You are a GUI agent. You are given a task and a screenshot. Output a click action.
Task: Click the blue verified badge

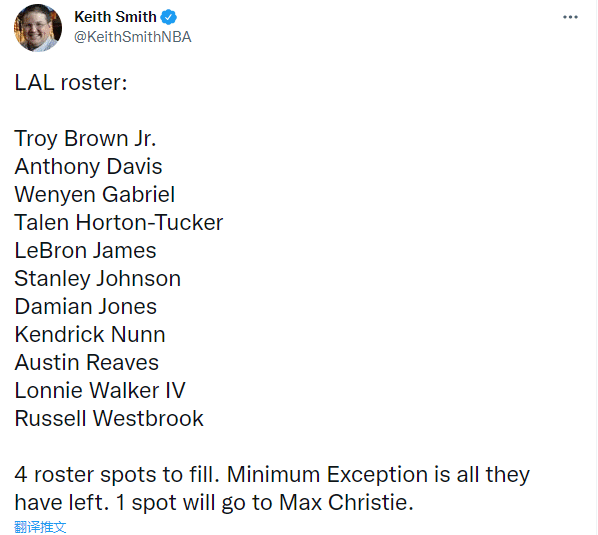pos(169,17)
